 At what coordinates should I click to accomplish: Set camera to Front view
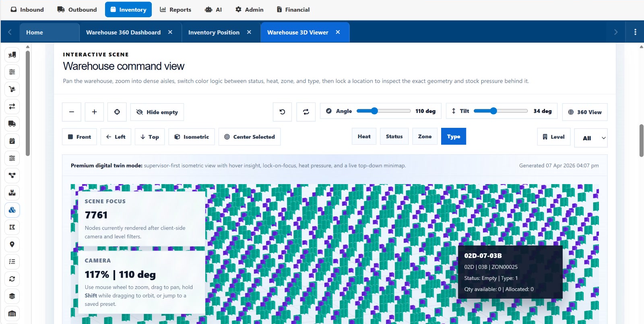click(x=80, y=137)
